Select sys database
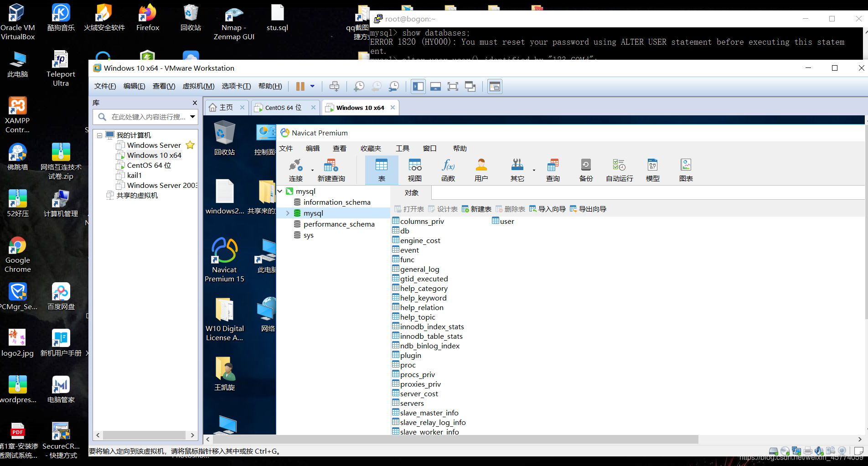The width and height of the screenshot is (868, 466). pyautogui.click(x=308, y=235)
